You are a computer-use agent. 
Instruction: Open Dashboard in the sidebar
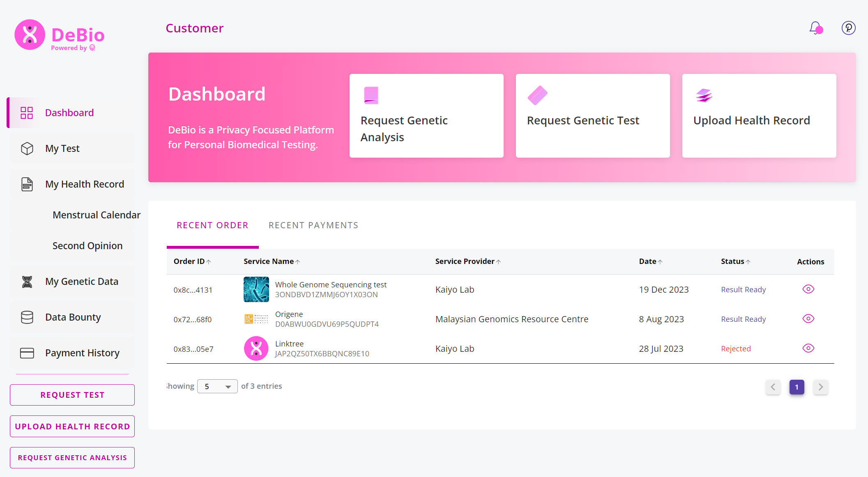pyautogui.click(x=71, y=113)
